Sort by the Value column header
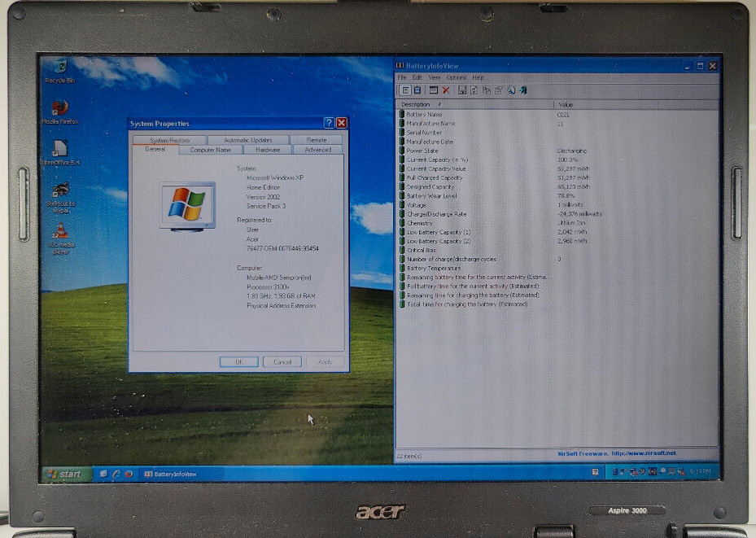 (606, 104)
